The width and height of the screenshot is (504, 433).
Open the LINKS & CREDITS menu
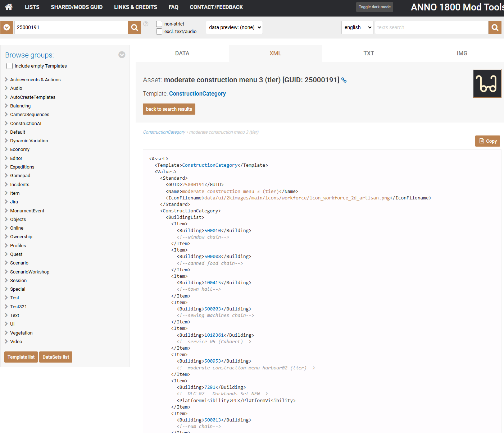[x=135, y=7]
